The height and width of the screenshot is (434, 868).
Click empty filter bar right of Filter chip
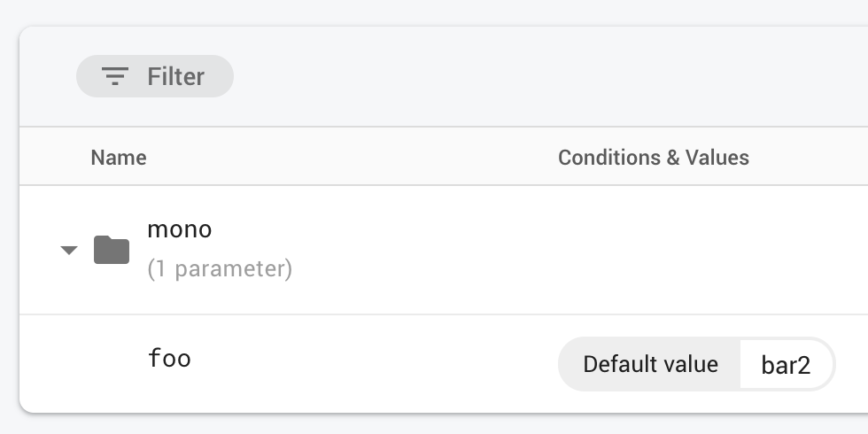coord(531,76)
